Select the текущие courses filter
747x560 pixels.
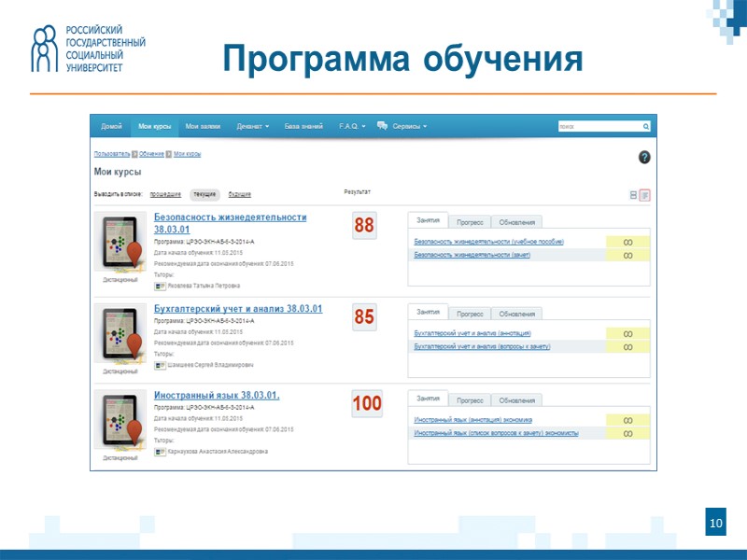[204, 194]
